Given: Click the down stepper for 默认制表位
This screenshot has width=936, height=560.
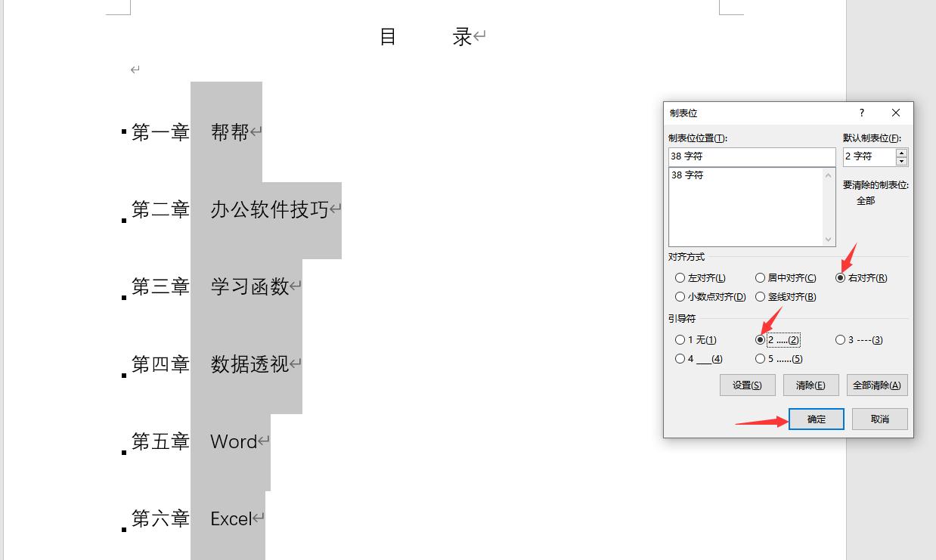Looking at the screenshot, I should click(x=901, y=161).
